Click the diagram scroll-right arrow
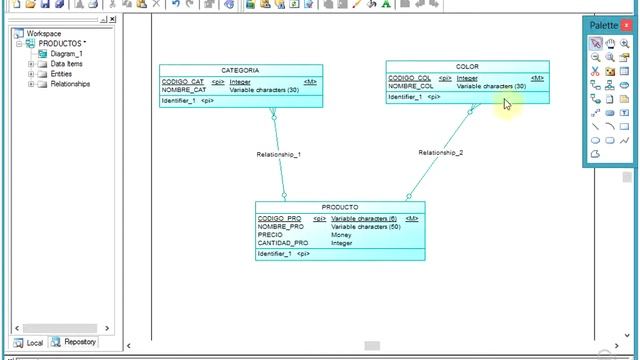The image size is (640, 360). click(617, 346)
